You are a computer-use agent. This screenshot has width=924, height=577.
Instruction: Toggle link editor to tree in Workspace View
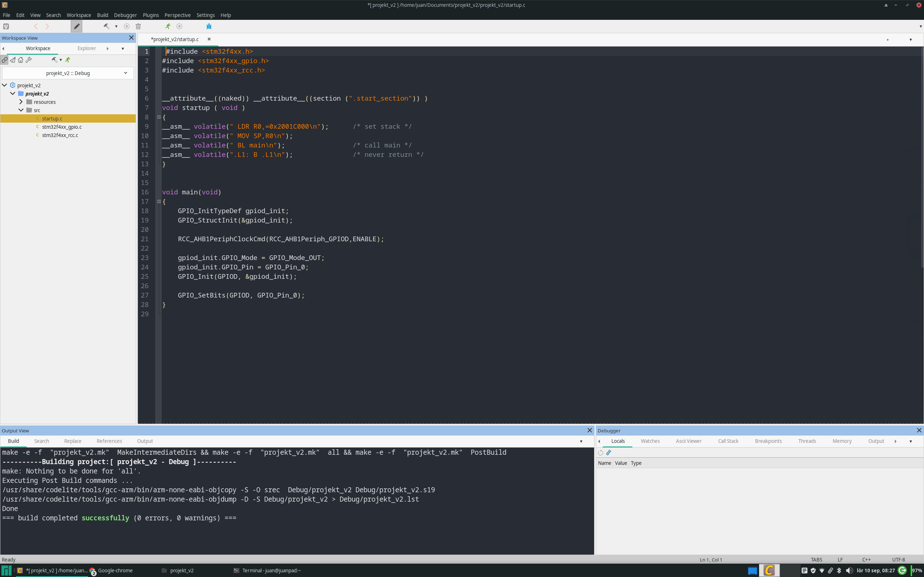pos(4,60)
